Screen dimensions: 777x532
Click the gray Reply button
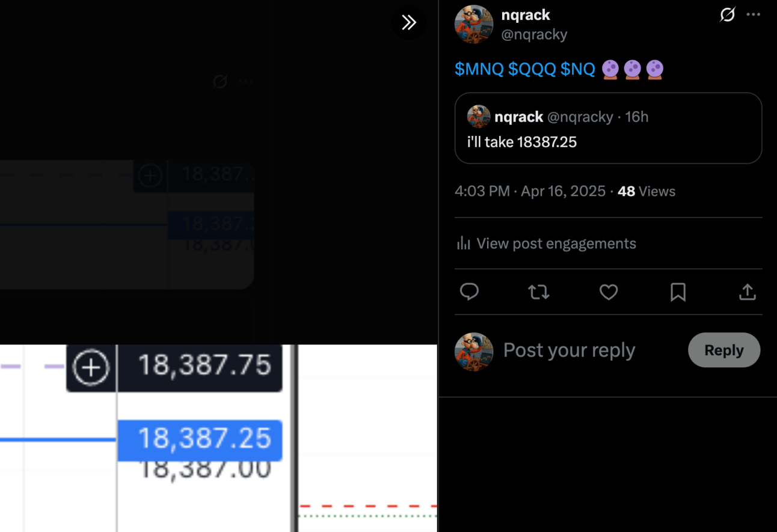[x=724, y=350]
